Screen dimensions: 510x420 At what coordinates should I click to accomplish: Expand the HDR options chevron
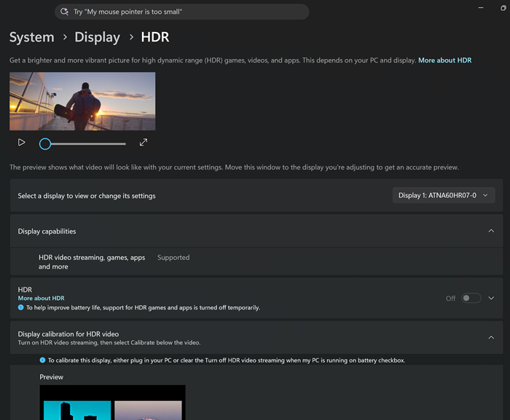pyautogui.click(x=491, y=298)
